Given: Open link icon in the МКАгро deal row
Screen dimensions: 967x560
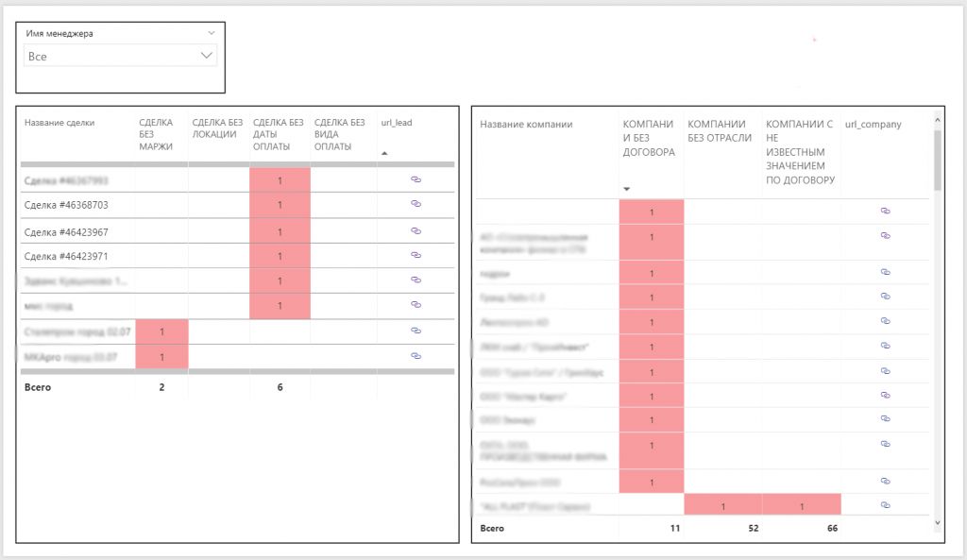Looking at the screenshot, I should 416,356.
